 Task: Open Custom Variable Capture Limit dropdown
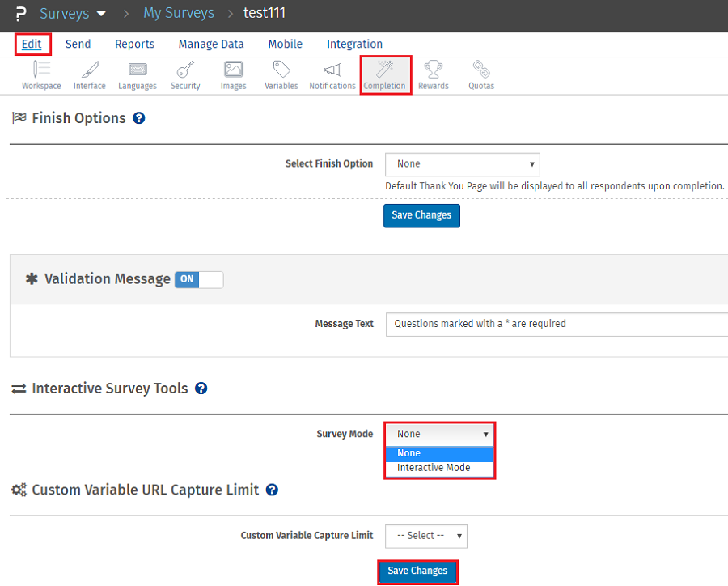[426, 537]
